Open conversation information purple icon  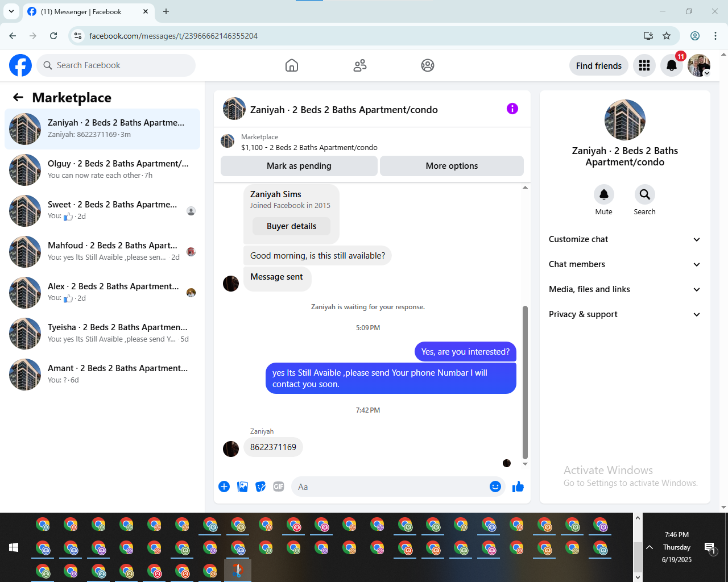tap(512, 109)
